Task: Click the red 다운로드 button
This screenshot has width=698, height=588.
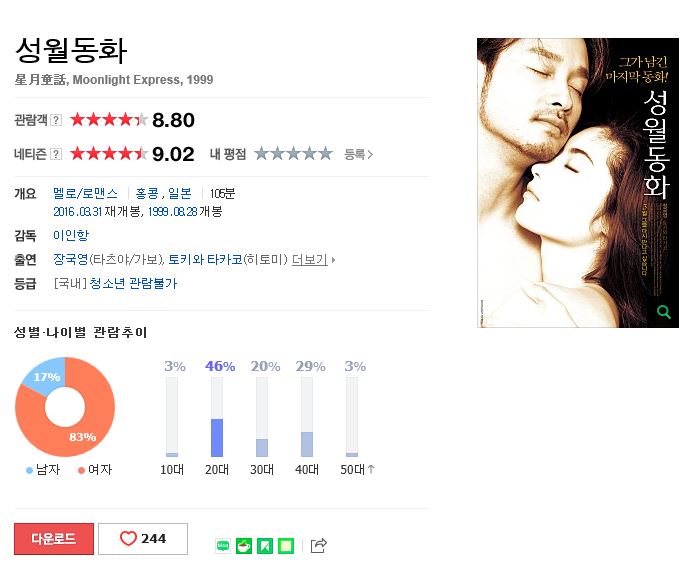Action: point(54,539)
